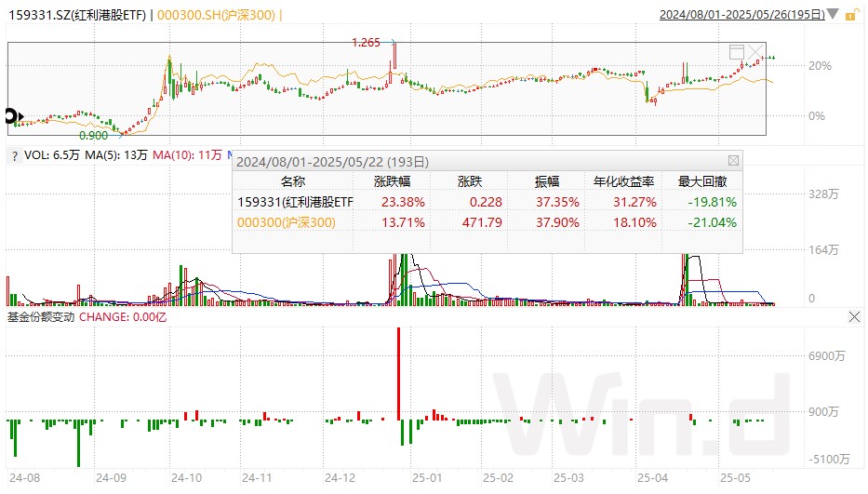Close the 基金份额变动 indicator panel
The image size is (868, 494).
(x=854, y=317)
